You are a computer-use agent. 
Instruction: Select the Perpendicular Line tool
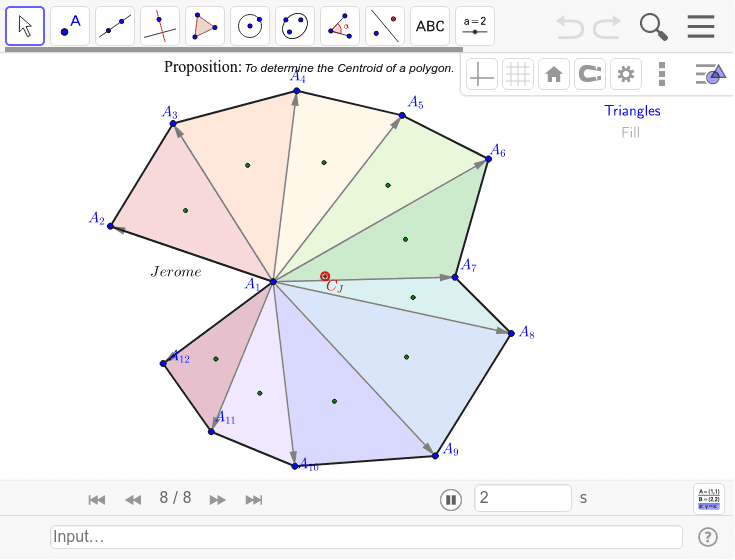click(x=160, y=26)
